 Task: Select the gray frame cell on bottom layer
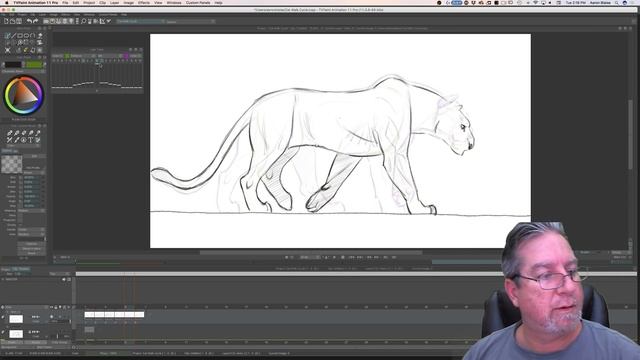point(89,329)
